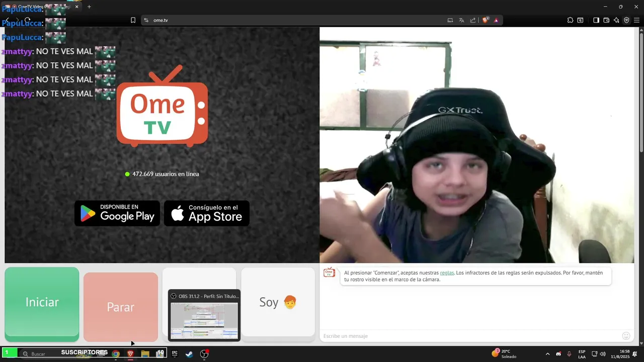Image resolution: width=644 pixels, height=362 pixels.
Task: Open the Google Play download badge
Action: (x=117, y=213)
